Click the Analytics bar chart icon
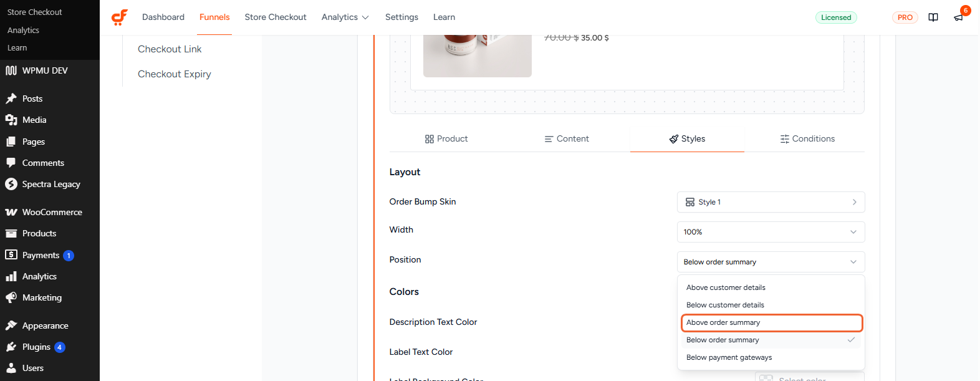980x381 pixels. tap(11, 276)
